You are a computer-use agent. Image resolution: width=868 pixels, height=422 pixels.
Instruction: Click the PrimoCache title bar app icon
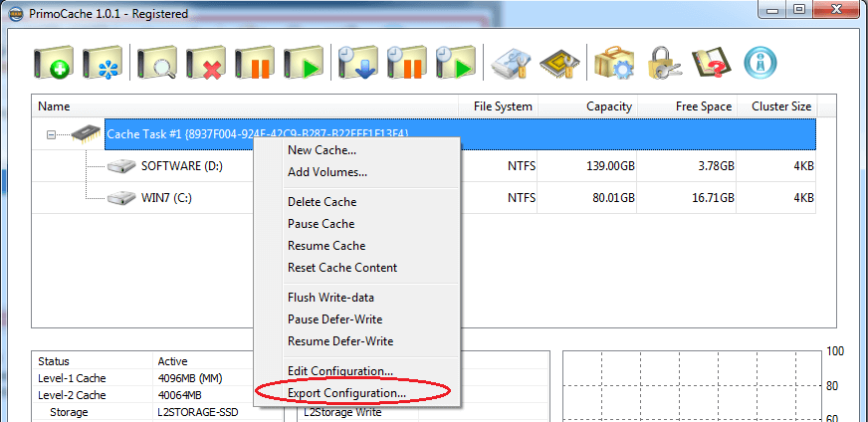pos(18,13)
